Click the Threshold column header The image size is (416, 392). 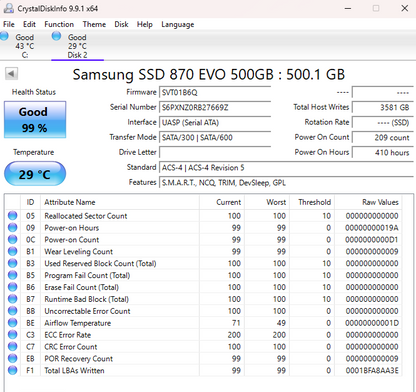click(x=312, y=202)
